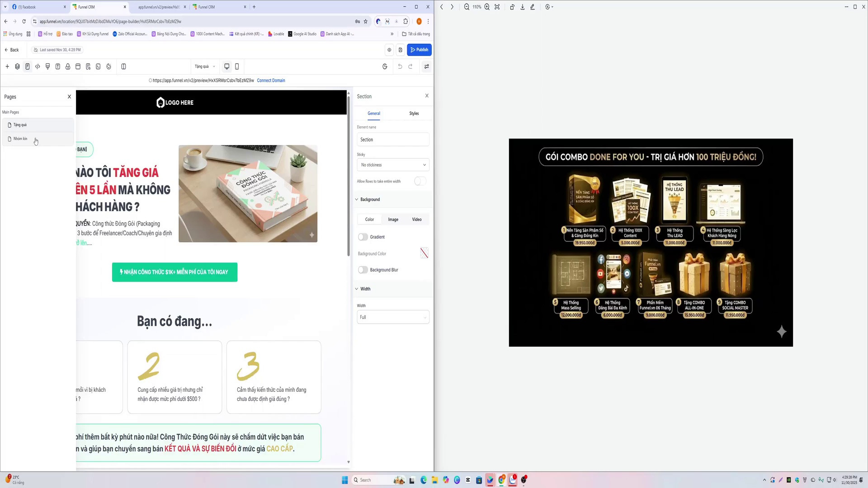This screenshot has height=488, width=868.
Task: Switch to mobile device preview
Action: (x=237, y=66)
